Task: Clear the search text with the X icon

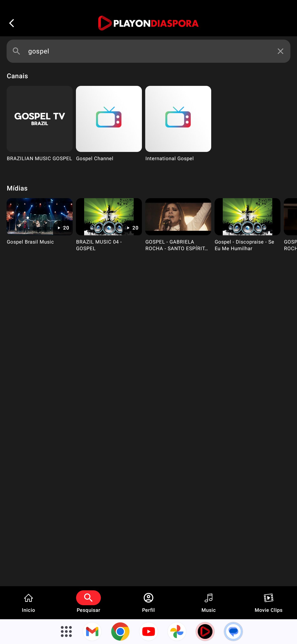Action: tap(280, 51)
